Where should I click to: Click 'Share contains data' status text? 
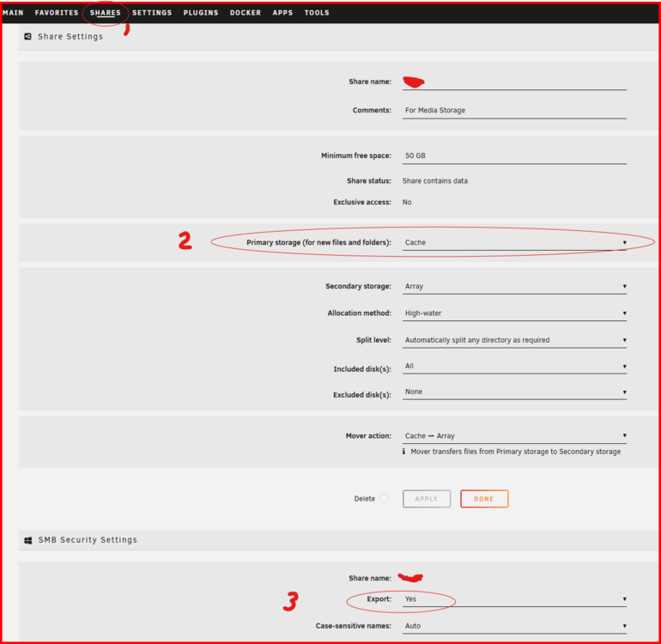tap(434, 181)
